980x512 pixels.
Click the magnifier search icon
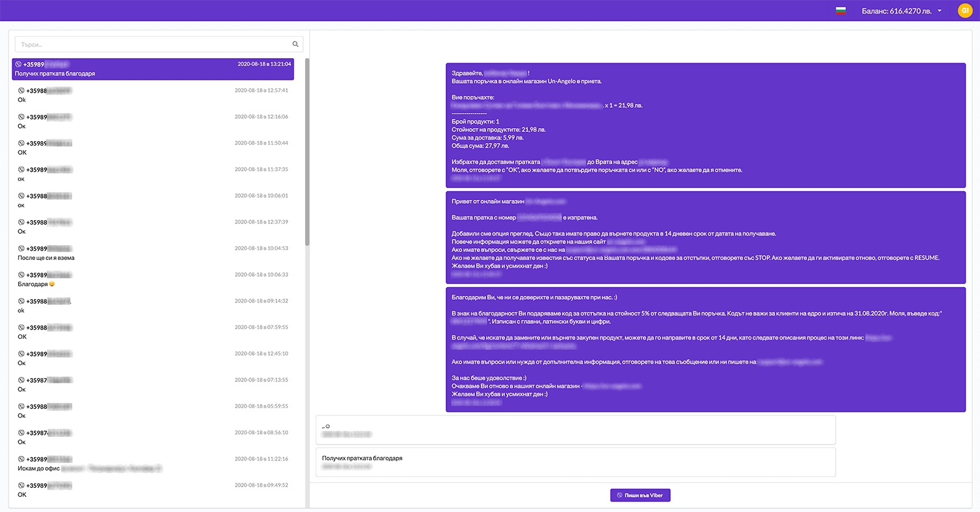pyautogui.click(x=295, y=44)
